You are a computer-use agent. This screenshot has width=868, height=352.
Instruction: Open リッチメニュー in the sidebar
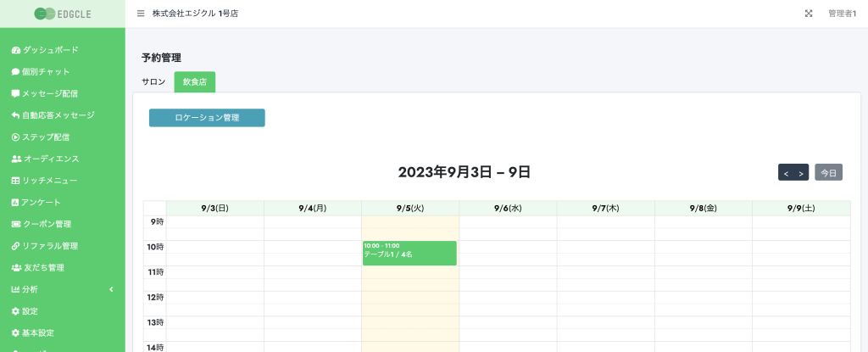click(44, 180)
